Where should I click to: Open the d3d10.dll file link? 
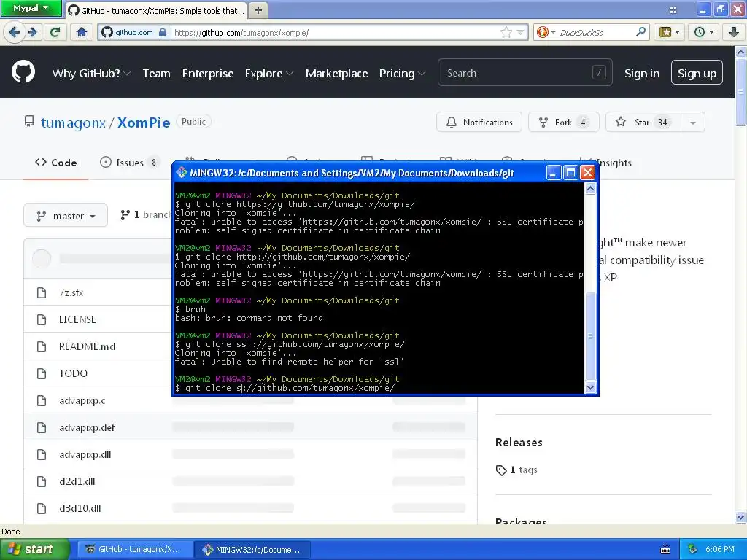click(80, 508)
